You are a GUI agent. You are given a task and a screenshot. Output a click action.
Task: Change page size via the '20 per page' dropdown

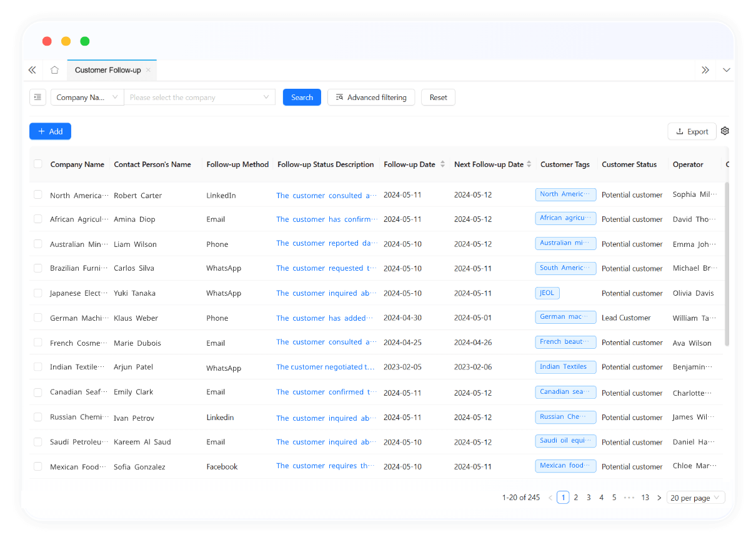(x=695, y=497)
